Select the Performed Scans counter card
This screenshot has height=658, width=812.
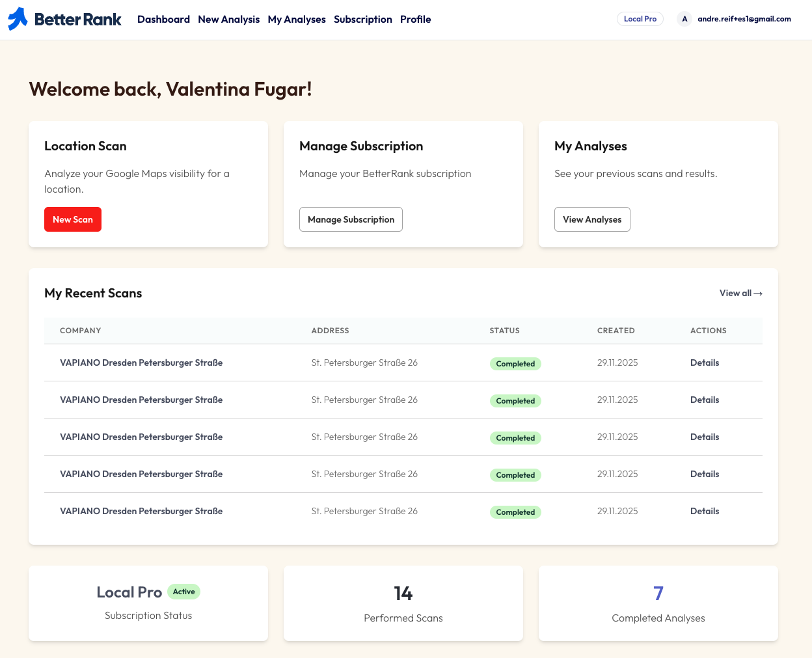403,603
